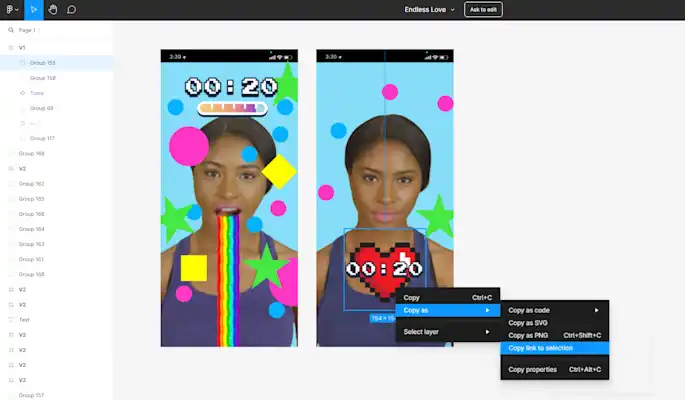Click the Ask to edit button
685x400 pixels.
coord(483,10)
